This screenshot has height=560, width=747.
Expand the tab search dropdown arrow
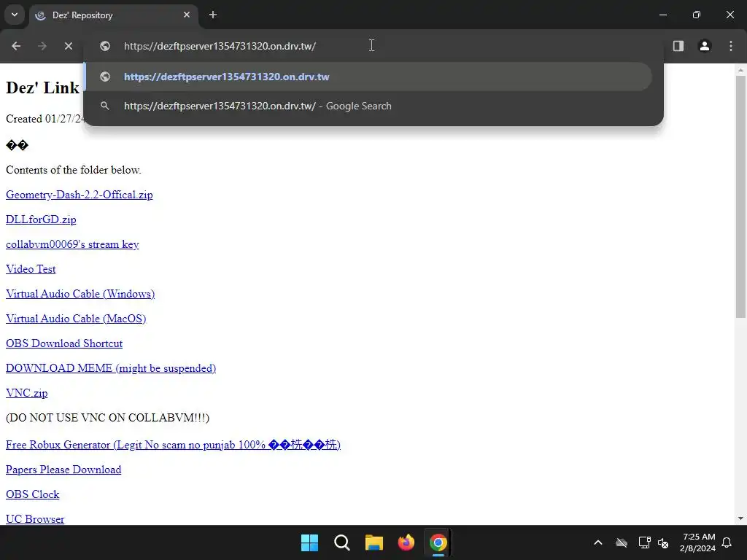[15, 15]
